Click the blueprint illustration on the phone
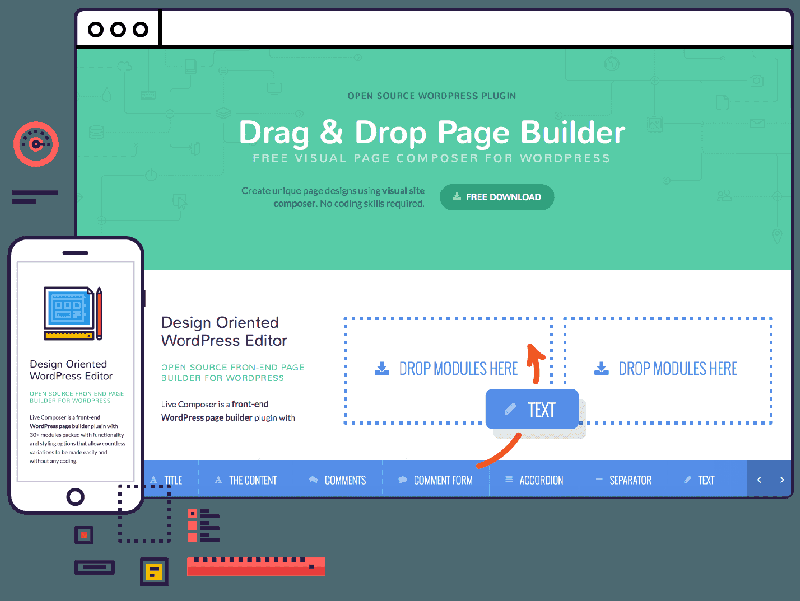The width and height of the screenshot is (800, 601). (x=73, y=313)
